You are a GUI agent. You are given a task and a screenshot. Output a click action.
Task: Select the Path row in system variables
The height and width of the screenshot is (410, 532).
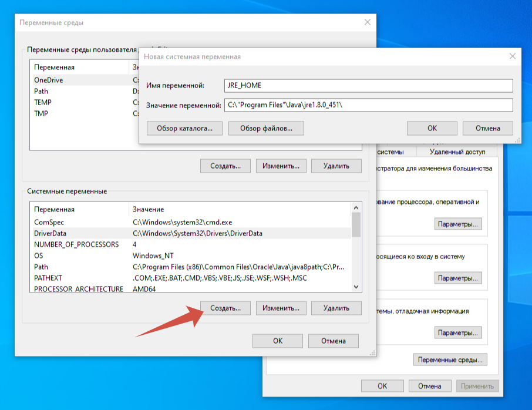coord(191,267)
